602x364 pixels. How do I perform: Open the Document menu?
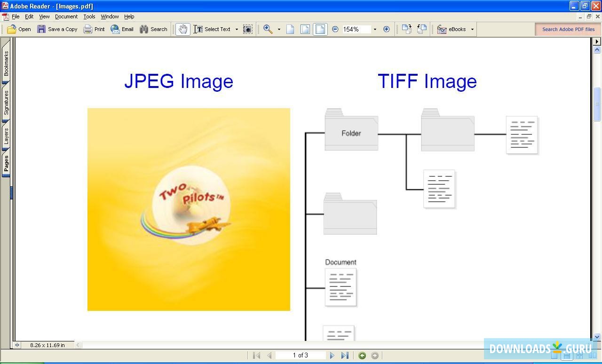[66, 16]
